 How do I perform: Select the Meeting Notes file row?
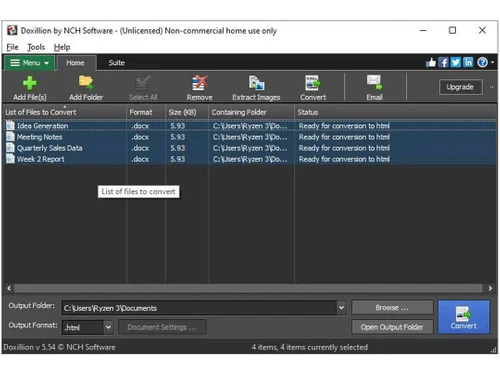(250, 137)
